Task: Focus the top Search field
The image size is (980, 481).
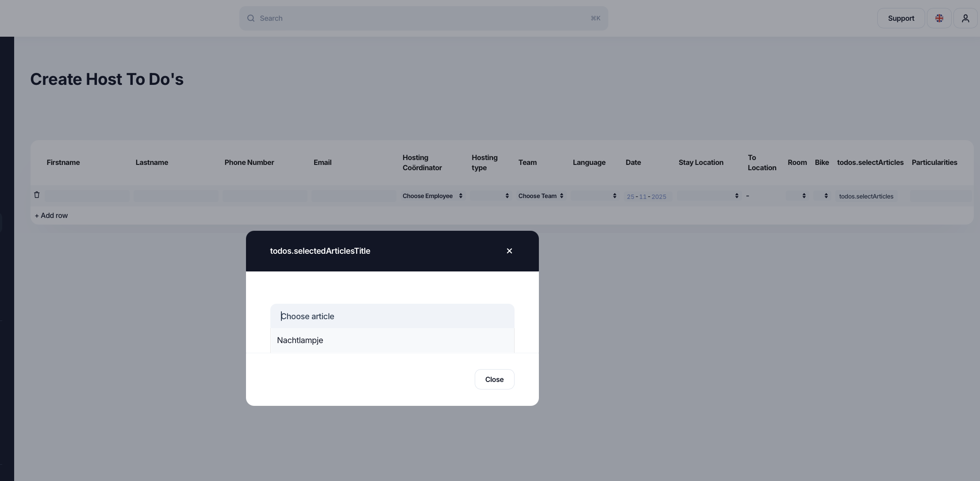Action: (423, 19)
